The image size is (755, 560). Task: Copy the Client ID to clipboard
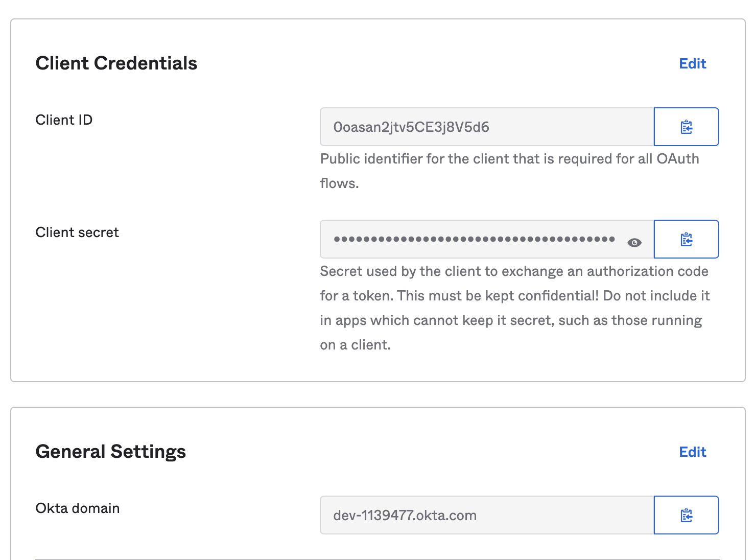click(x=686, y=127)
